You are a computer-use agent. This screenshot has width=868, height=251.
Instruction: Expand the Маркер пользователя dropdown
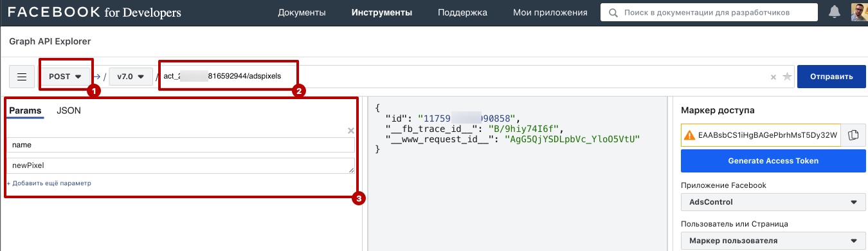773,241
